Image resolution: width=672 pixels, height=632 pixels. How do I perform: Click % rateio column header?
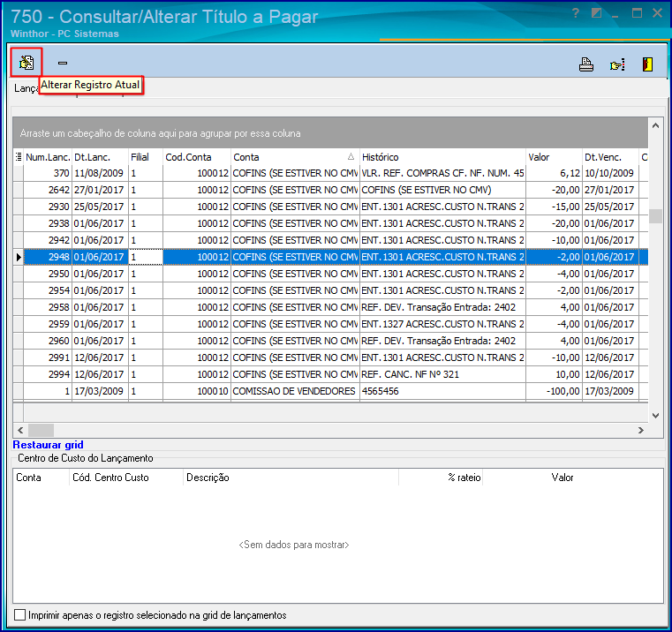[441, 478]
